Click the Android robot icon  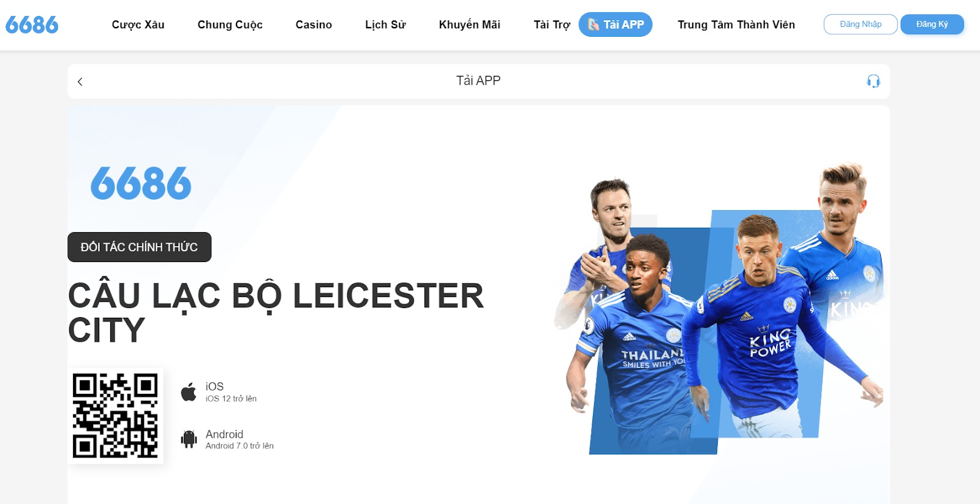(189, 439)
